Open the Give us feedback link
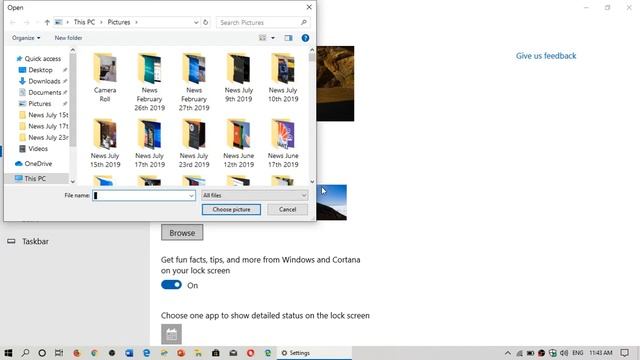 (x=546, y=56)
